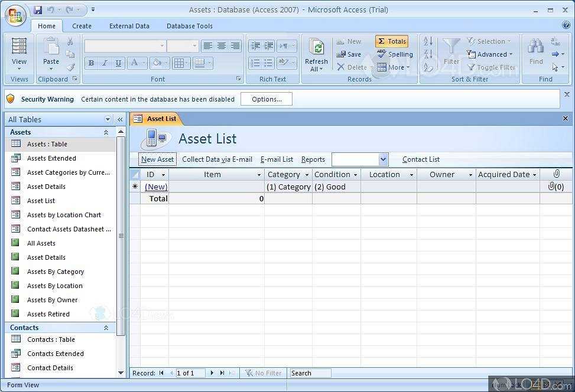Collapse the Assets group
Image resolution: width=575 pixels, height=392 pixels.
[x=106, y=132]
